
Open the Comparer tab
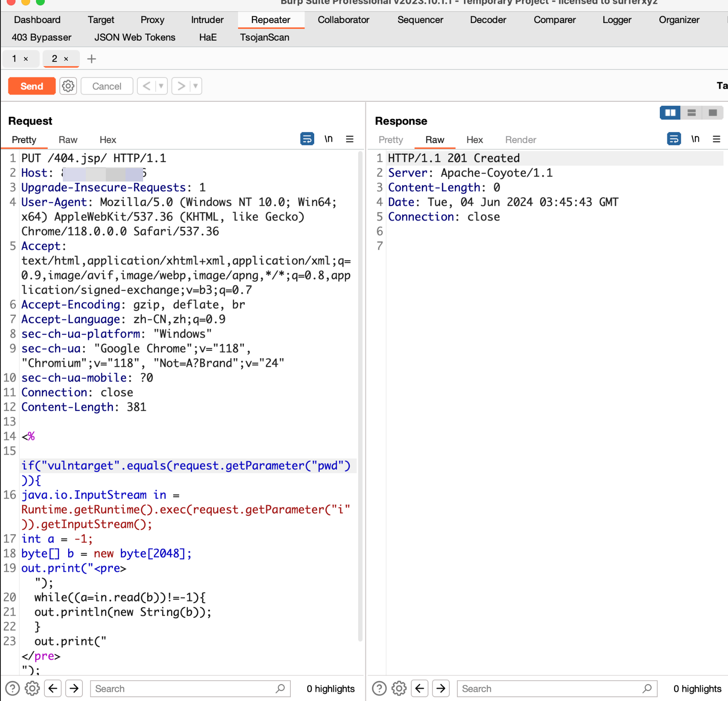pyautogui.click(x=554, y=20)
